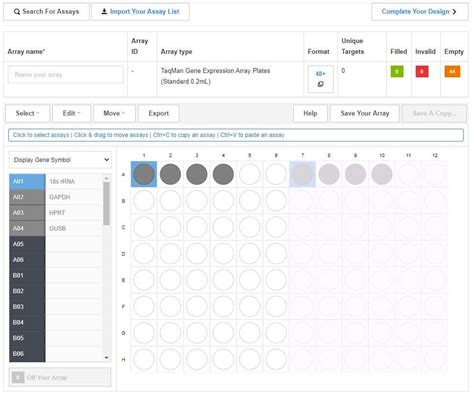Screen dimensions: 474x395
Task: Select the B01 list row
Action: [x=56, y=276]
